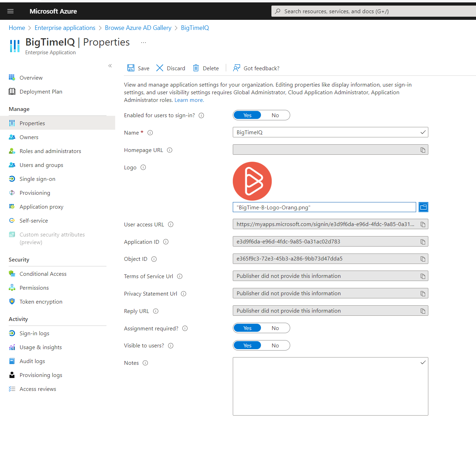Show info for Enabled for users to sign-in
This screenshot has width=476, height=450.
click(x=201, y=115)
